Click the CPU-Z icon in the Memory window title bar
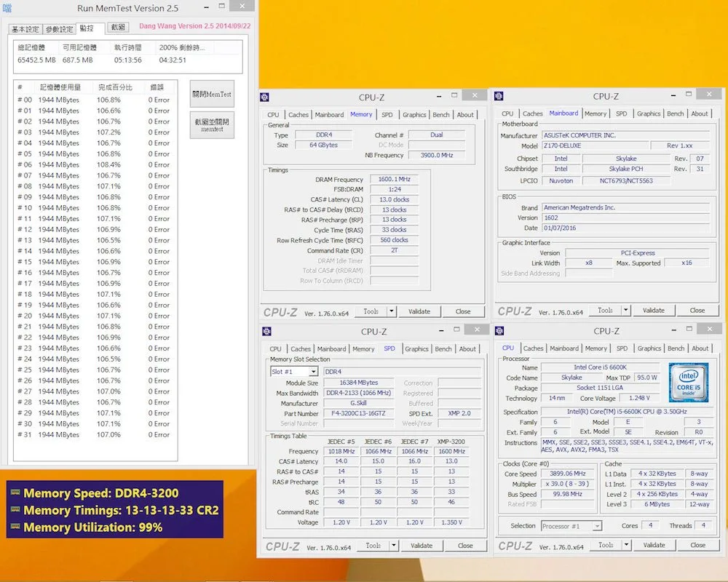 (x=265, y=97)
